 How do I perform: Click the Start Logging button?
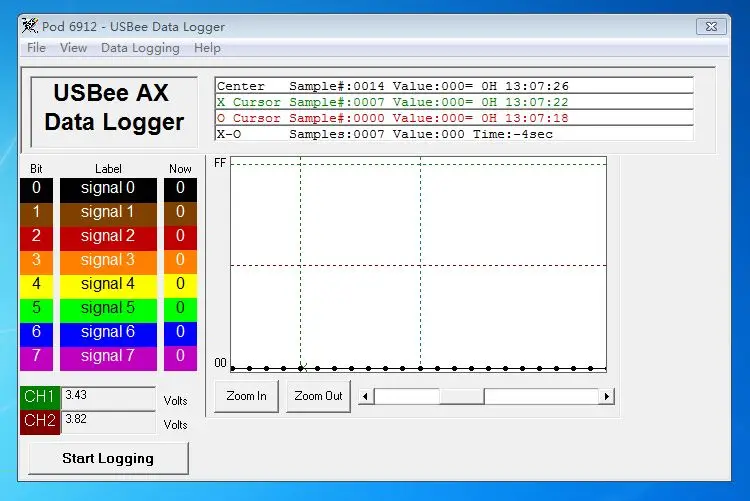[108, 458]
